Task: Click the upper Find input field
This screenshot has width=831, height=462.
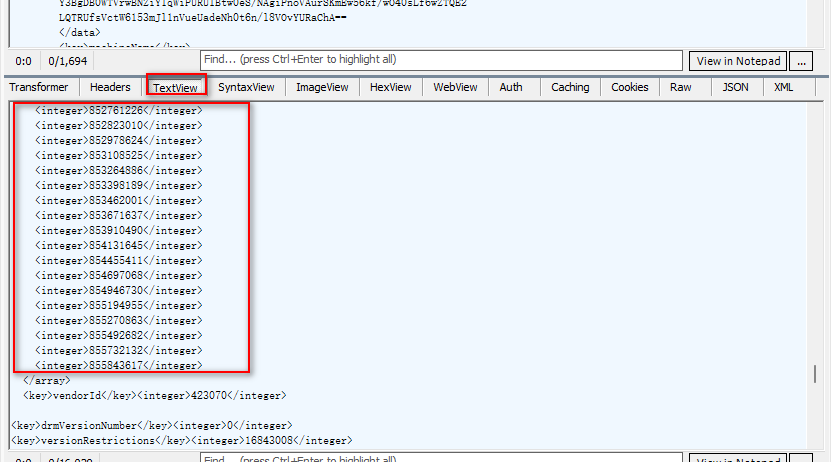Action: click(441, 60)
